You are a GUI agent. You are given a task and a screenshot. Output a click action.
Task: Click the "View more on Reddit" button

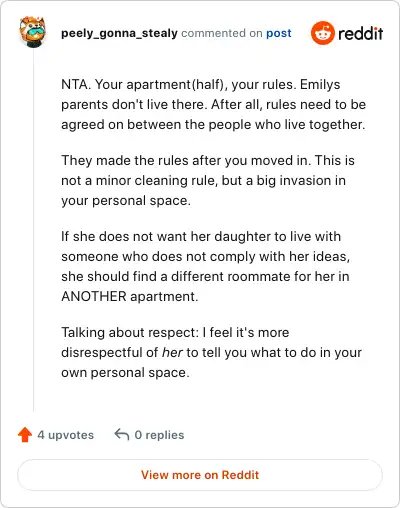(x=200, y=475)
